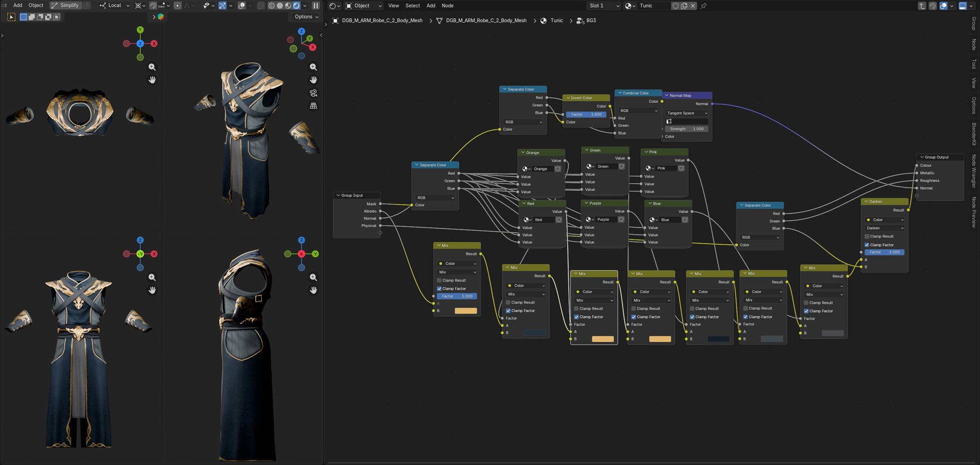Open the Options popover in viewport
The height and width of the screenshot is (465, 980).
click(306, 17)
